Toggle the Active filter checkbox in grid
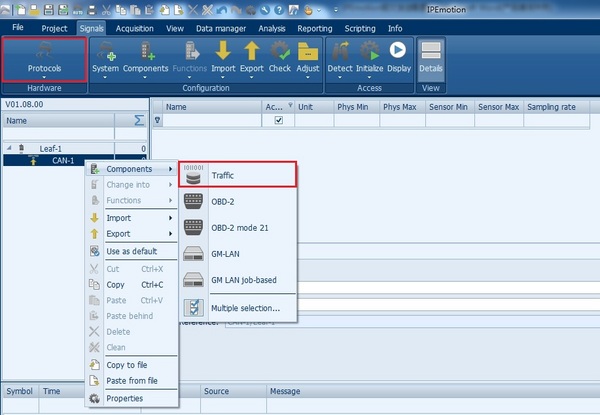This screenshot has height=415, width=600. (279, 120)
